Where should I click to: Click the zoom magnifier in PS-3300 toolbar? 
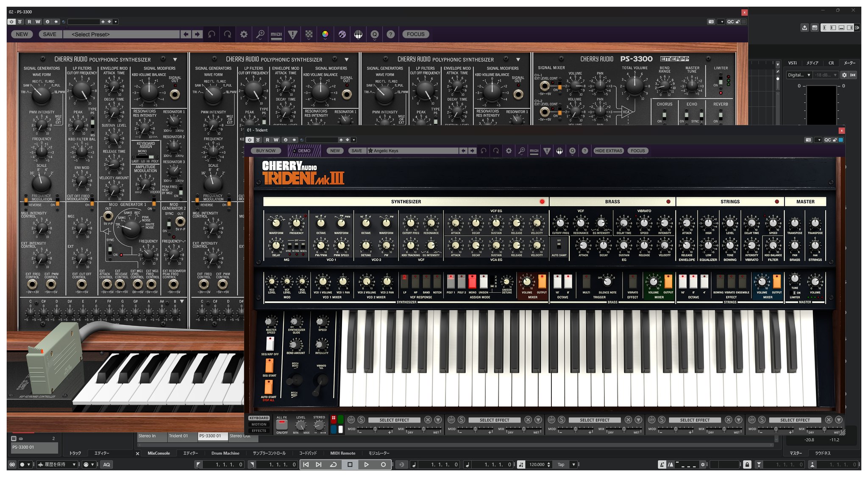260,34
